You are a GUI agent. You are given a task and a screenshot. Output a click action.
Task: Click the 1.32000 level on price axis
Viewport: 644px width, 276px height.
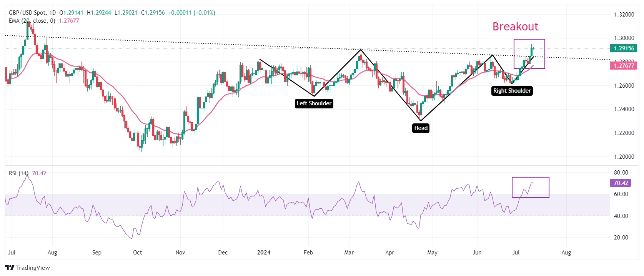pos(624,15)
